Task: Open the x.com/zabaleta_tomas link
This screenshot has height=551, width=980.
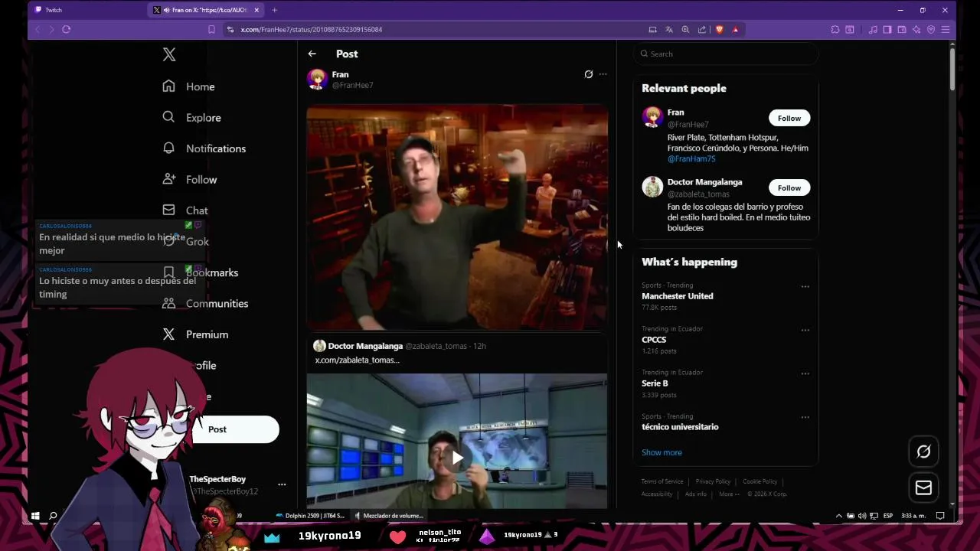Action: tap(357, 360)
